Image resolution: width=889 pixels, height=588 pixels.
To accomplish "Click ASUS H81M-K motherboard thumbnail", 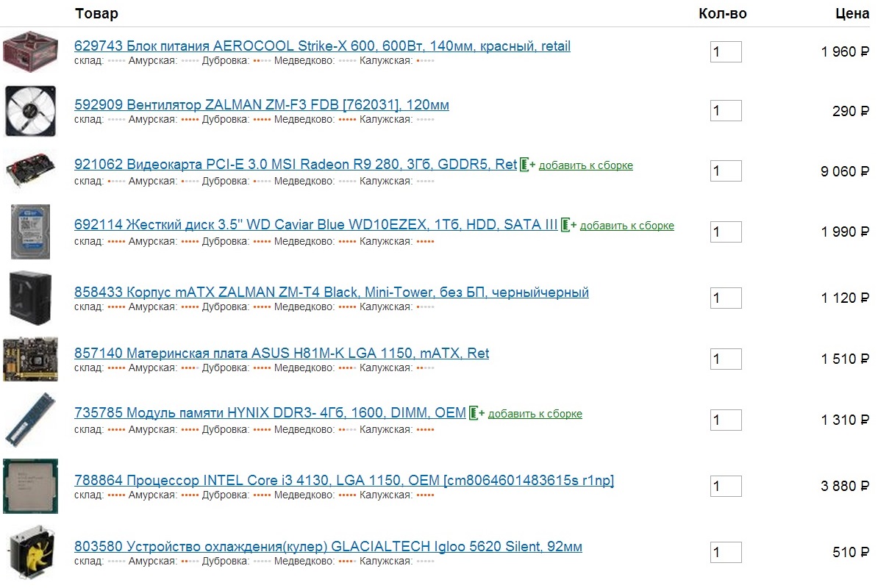I will (30, 359).
